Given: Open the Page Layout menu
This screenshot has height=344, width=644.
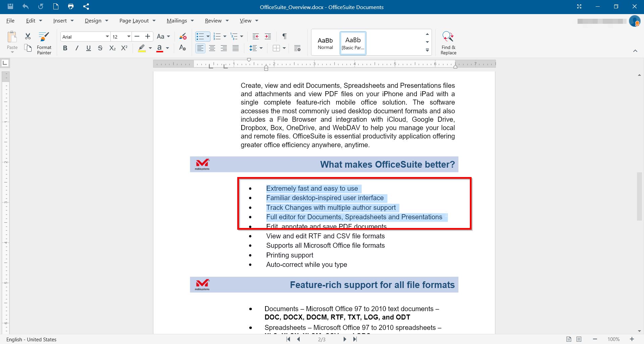Looking at the screenshot, I should 137,21.
